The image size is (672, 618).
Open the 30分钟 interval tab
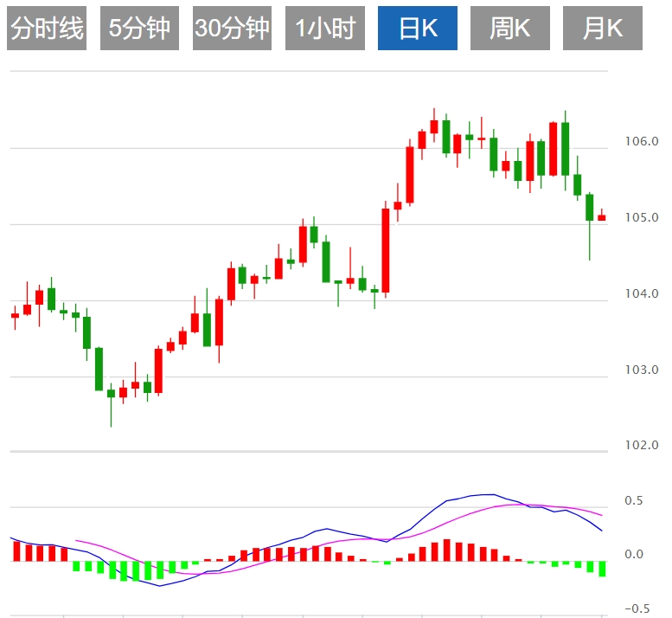pos(232,29)
